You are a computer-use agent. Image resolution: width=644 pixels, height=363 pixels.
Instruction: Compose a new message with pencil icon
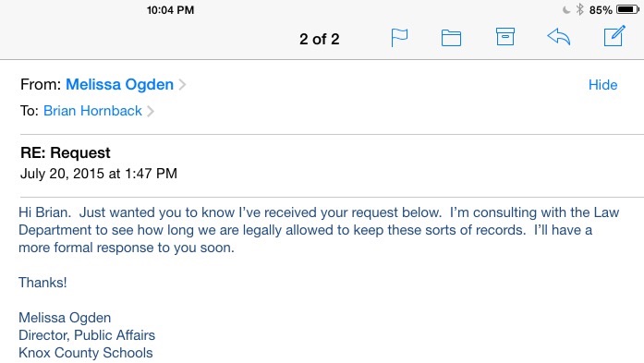click(614, 36)
